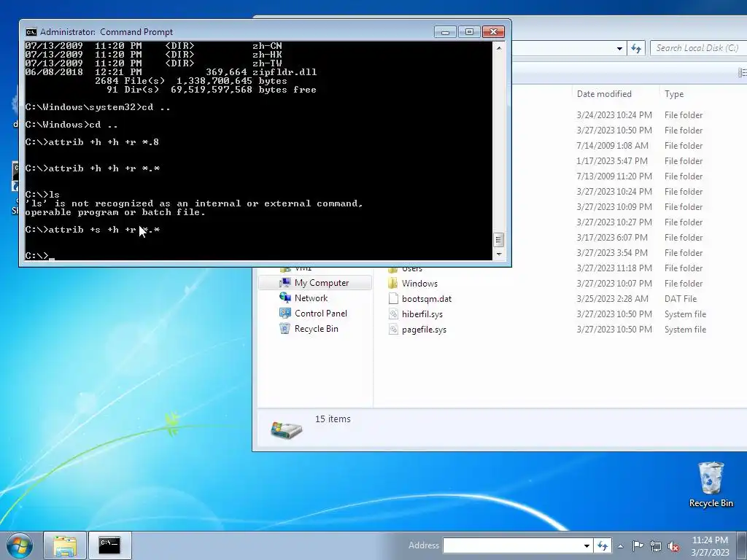
Task: Refresh the Explorer address bar location
Action: [636, 48]
